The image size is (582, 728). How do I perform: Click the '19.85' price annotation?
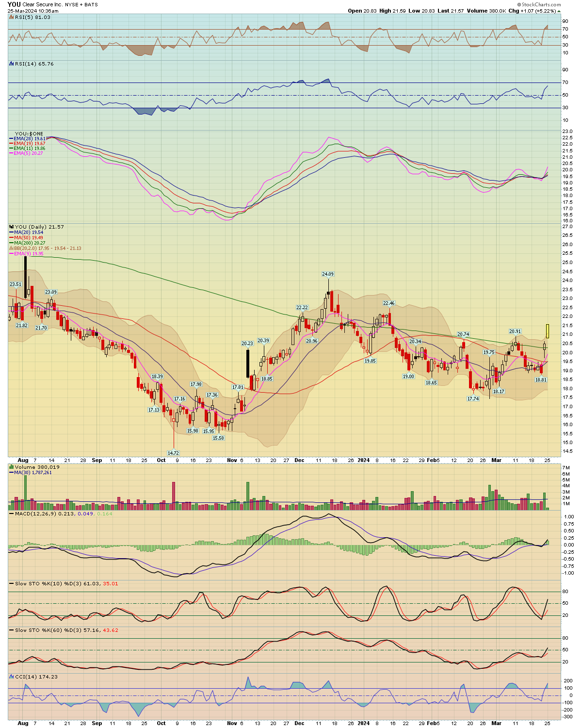pos(370,361)
